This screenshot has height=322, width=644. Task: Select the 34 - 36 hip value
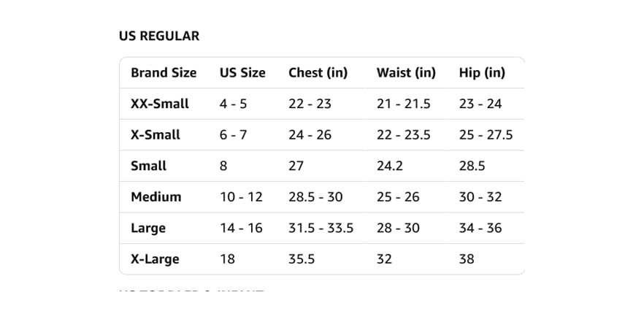pos(480,228)
